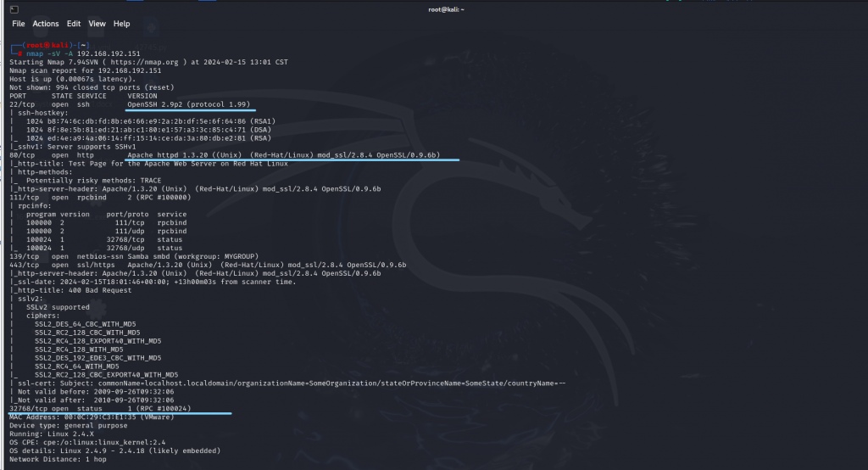Click 'Network Distance: 1 hop' line

tap(58, 460)
